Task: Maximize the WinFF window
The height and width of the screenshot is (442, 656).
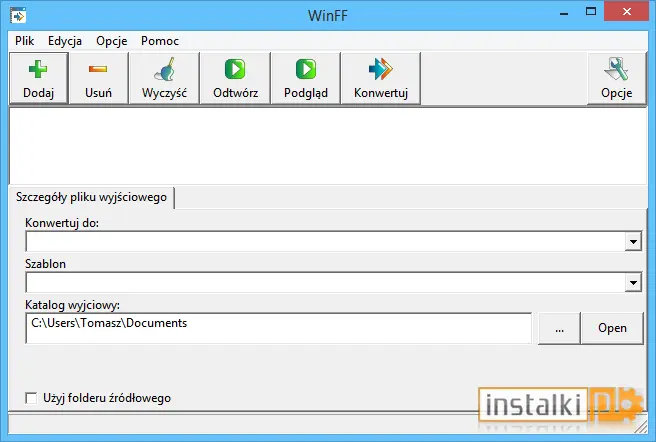Action: (591, 12)
